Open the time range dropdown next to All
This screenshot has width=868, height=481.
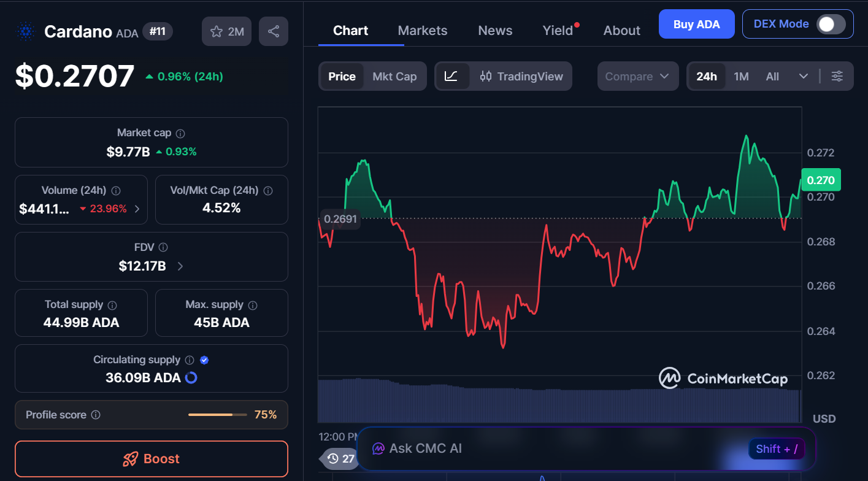pos(804,76)
